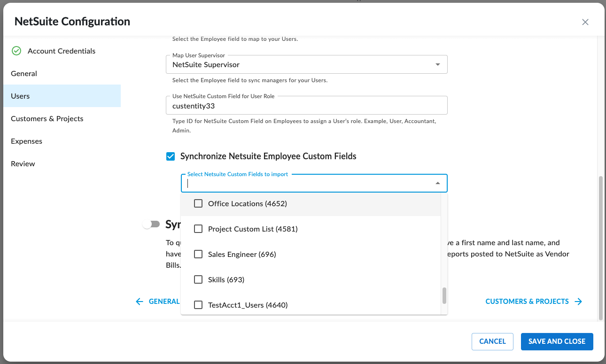Go to the General section
Viewport: 606px width, 364px height.
pos(62,73)
